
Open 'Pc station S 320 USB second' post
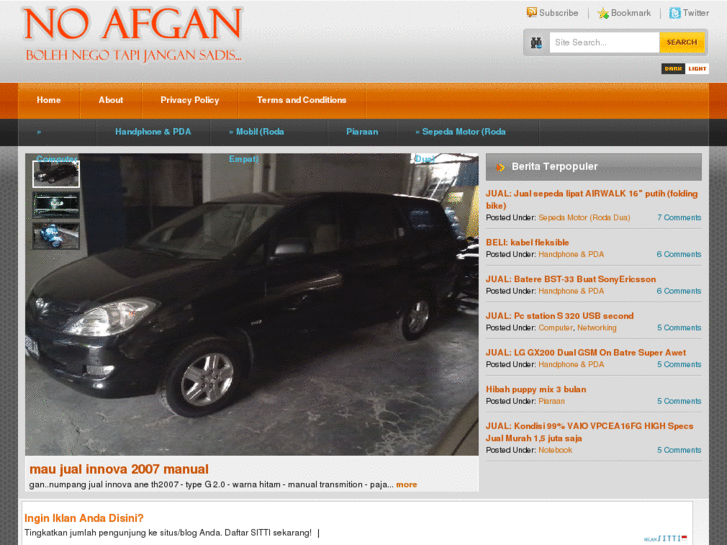click(560, 316)
